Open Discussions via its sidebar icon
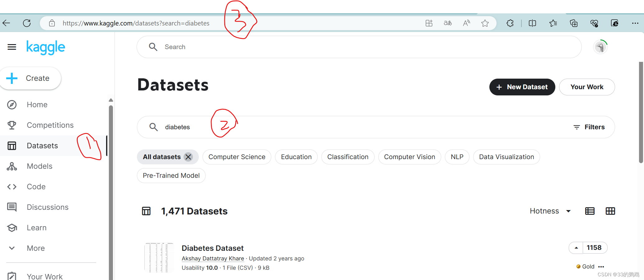 pos(12,207)
